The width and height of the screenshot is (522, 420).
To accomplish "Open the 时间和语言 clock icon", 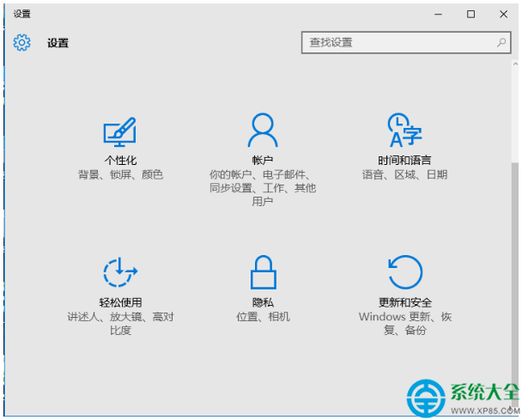I will [x=405, y=131].
